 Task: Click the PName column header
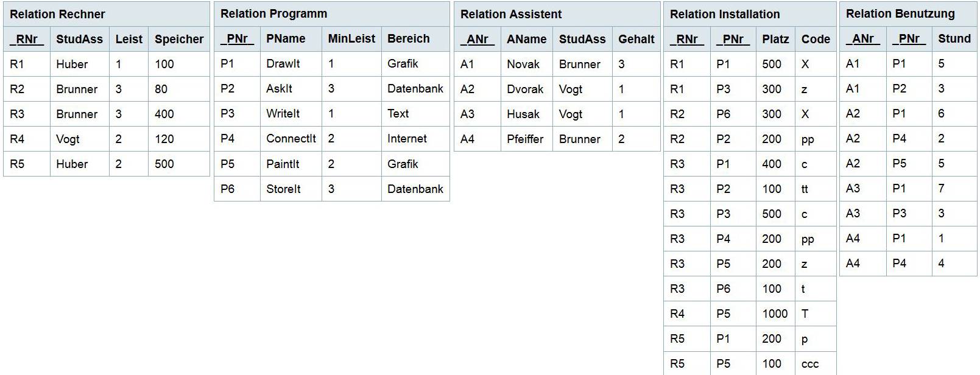[x=286, y=38]
